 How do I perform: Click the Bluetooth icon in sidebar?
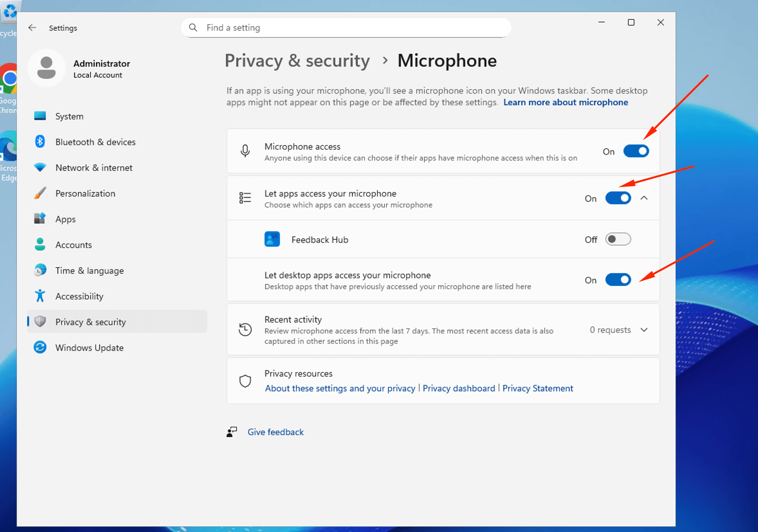pyautogui.click(x=40, y=142)
